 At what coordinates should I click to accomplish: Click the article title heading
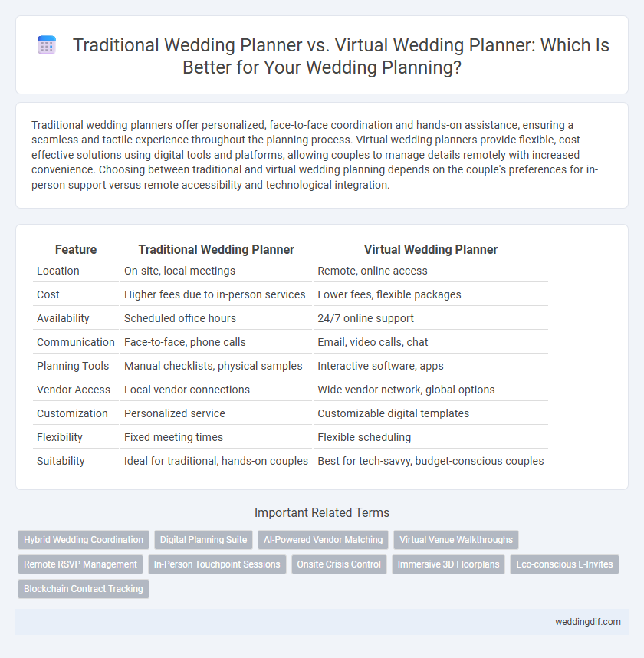point(340,56)
